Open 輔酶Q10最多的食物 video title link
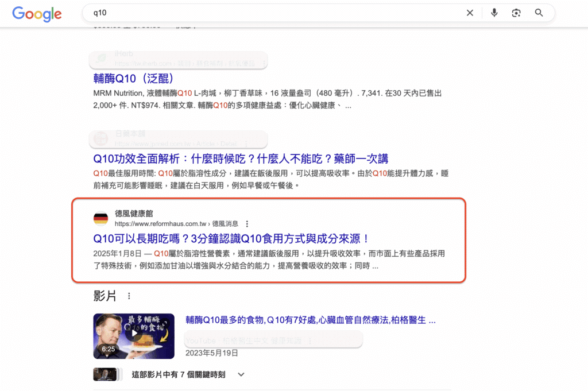Screen dimensions: 588x391 click(x=310, y=320)
